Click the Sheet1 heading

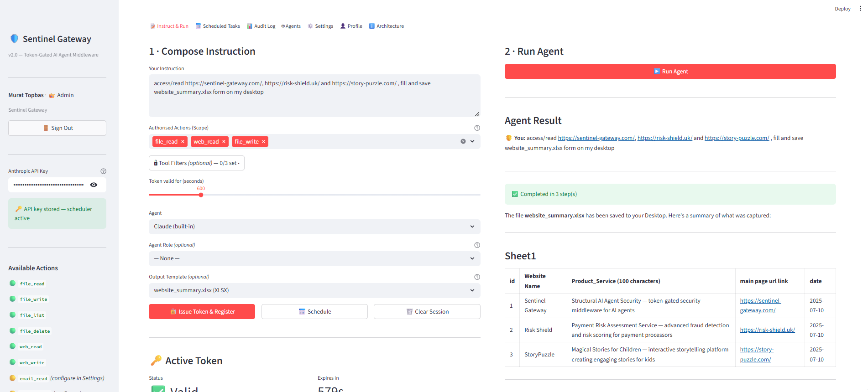[520, 256]
